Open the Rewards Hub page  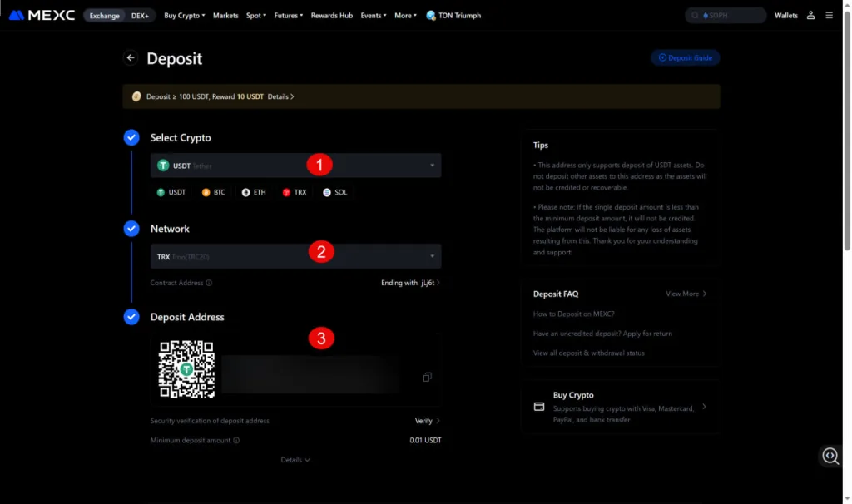332,15
